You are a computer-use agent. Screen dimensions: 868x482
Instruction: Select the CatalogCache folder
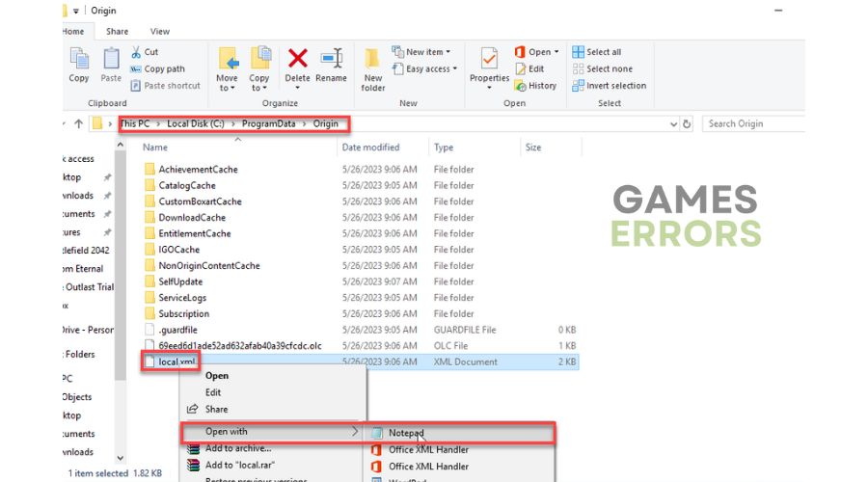coord(186,185)
